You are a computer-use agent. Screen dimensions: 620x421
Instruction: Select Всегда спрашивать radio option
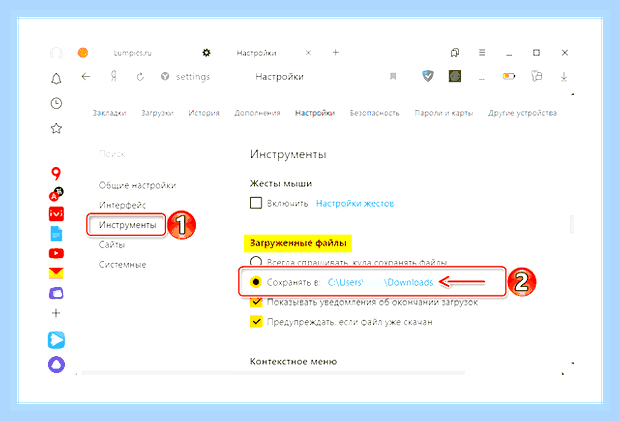(256, 261)
